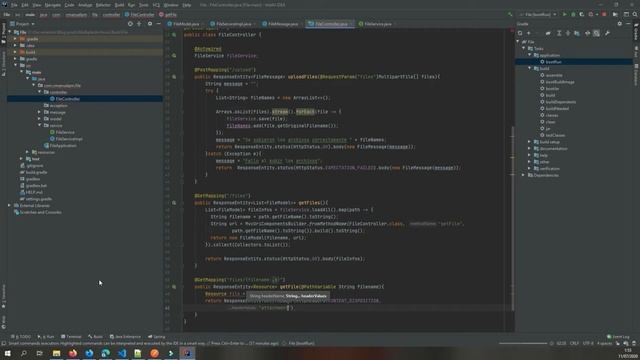The image size is (640, 360).
Task: Select Scratches and Consoles
Action: pyautogui.click(x=40, y=212)
